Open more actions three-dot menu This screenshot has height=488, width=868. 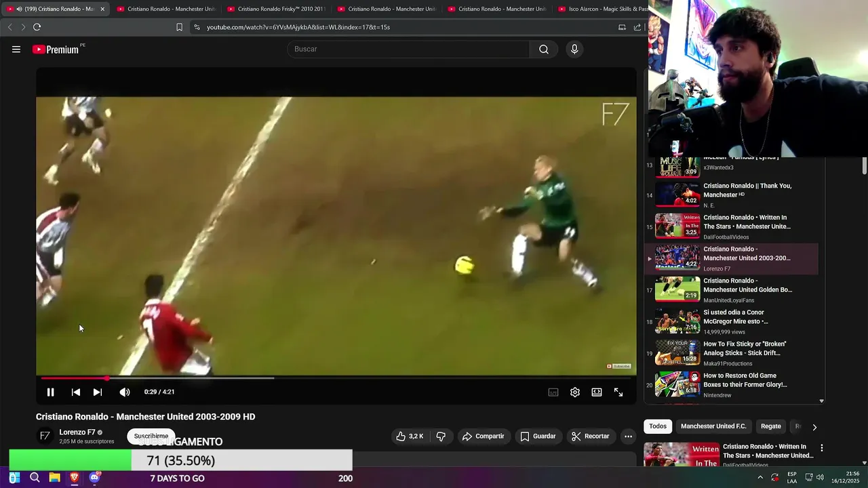tap(629, 436)
